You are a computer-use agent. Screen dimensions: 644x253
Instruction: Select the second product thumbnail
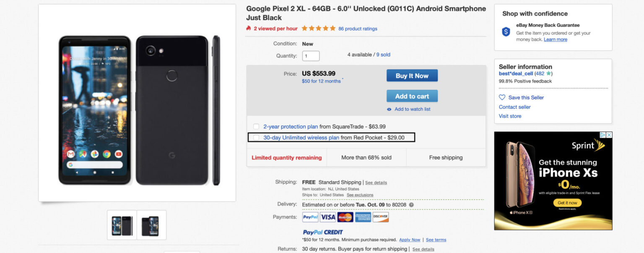[x=151, y=225]
